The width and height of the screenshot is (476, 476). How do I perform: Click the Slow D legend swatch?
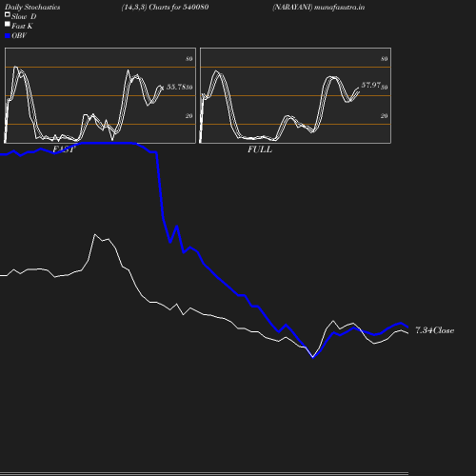tap(8, 14)
